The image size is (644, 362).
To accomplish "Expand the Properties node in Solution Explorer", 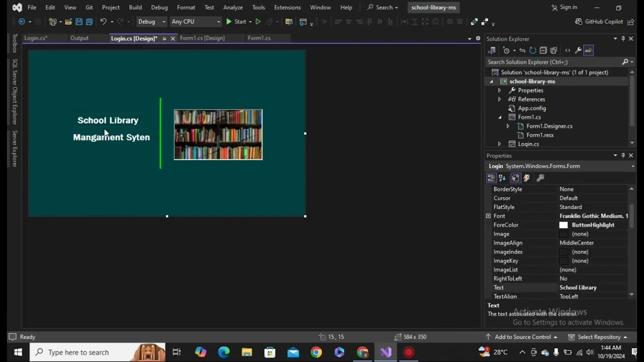I will [499, 90].
